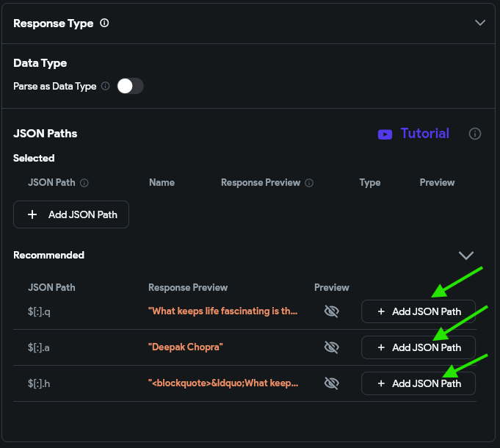Click info icon beside Parse as Data Type

(105, 86)
